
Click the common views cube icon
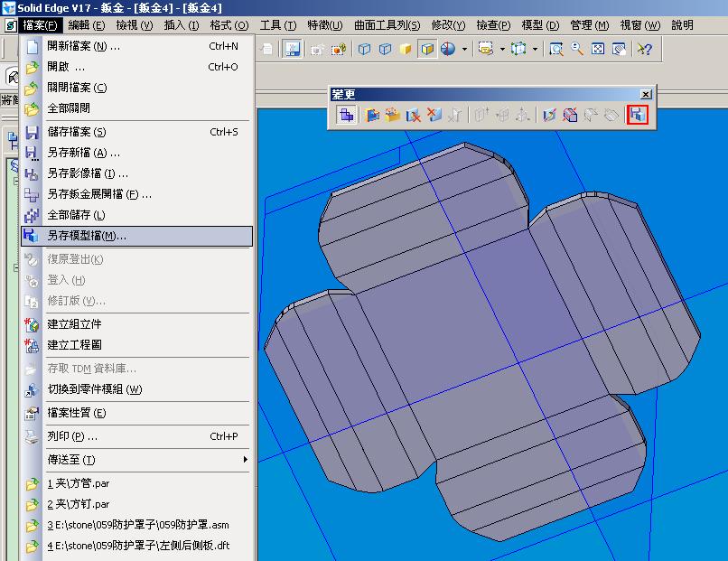tap(518, 49)
